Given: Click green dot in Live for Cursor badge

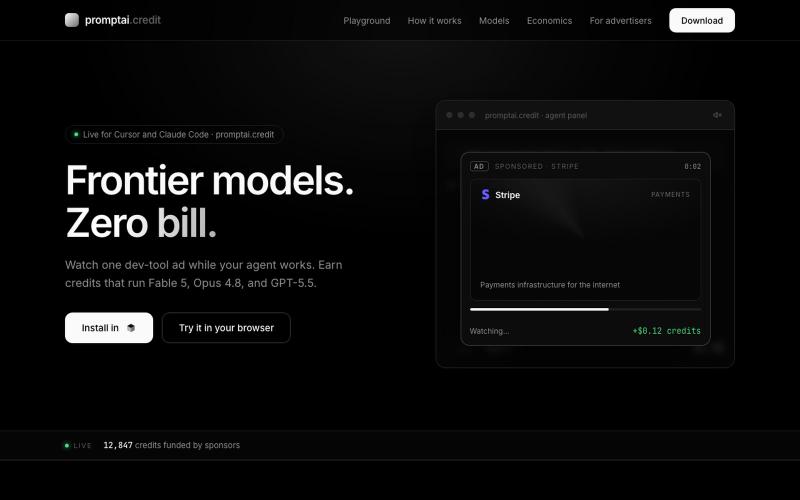Looking at the screenshot, I should [x=76, y=135].
